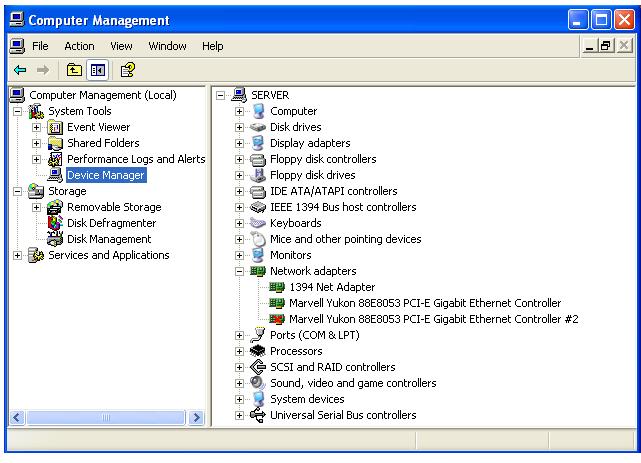Click the Floppy disk controllers icon
Viewport: 641px width, 463px height.
tap(258, 159)
